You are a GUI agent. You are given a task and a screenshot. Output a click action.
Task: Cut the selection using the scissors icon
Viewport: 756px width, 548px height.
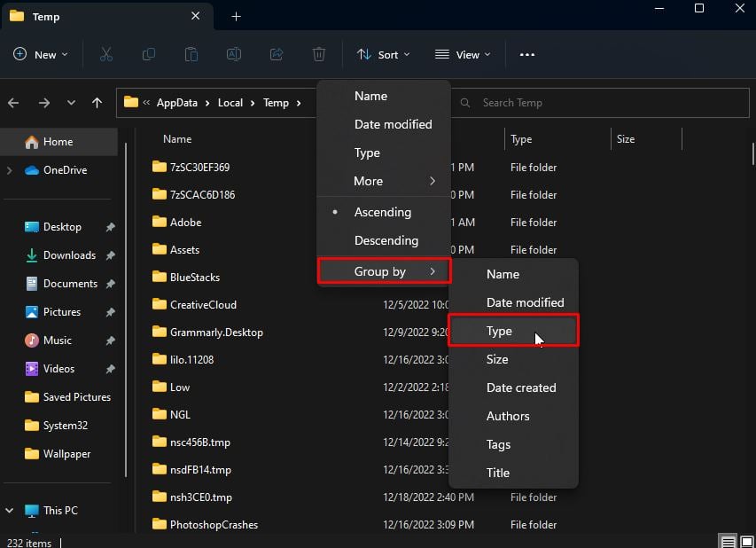click(x=105, y=54)
